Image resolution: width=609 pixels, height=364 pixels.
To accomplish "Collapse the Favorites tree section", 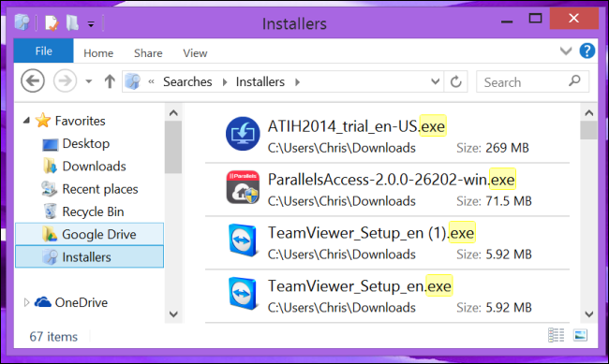I will point(26,121).
